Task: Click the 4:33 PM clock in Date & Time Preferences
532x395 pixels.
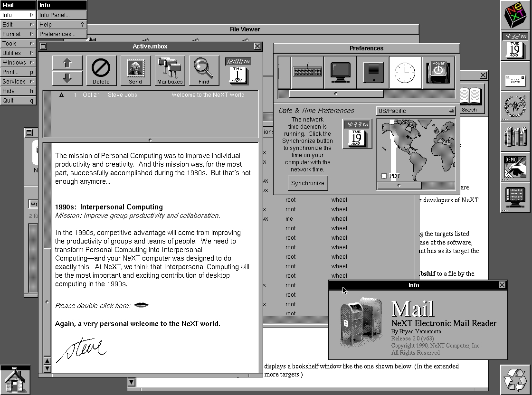Action: pyautogui.click(x=357, y=133)
